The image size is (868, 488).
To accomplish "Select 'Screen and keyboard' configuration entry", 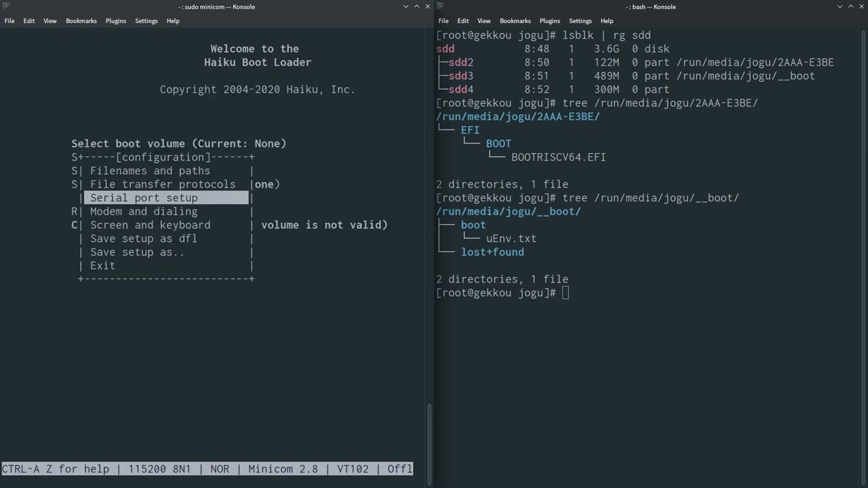I will click(150, 225).
